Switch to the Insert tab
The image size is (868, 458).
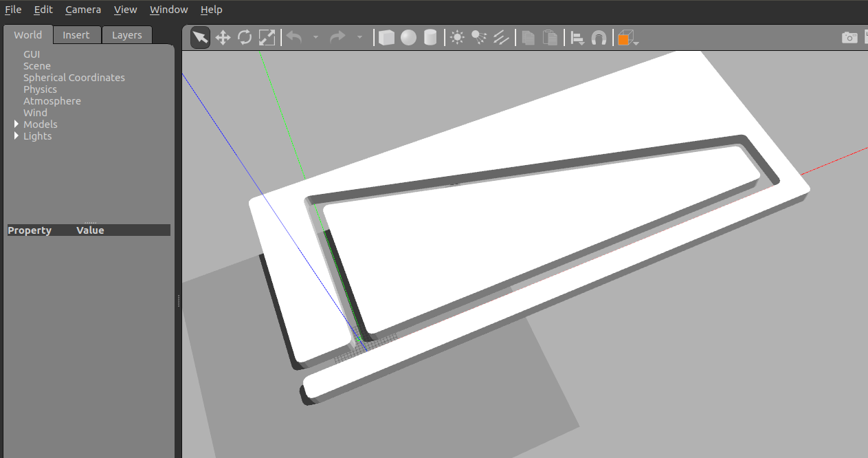point(76,35)
